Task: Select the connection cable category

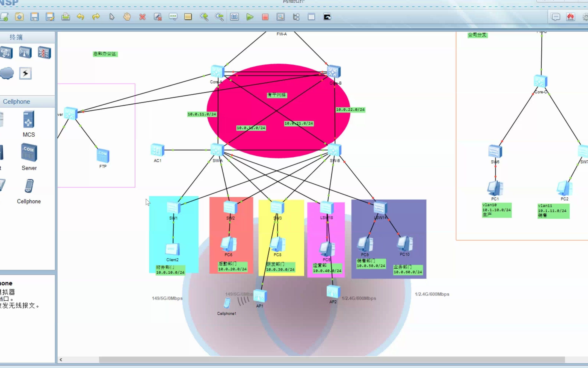Action: 25,73
